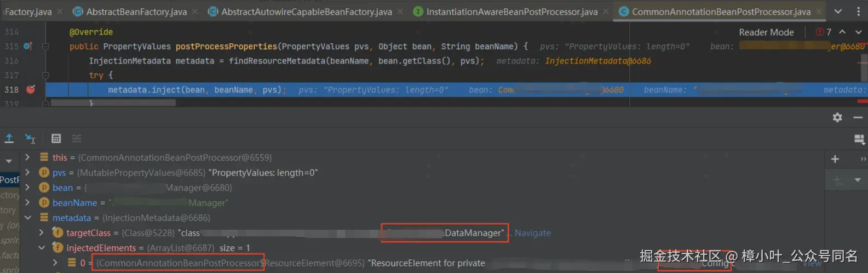Select the highlighted 'PostF' frame in frames list
The image size is (868, 273).
point(9,180)
